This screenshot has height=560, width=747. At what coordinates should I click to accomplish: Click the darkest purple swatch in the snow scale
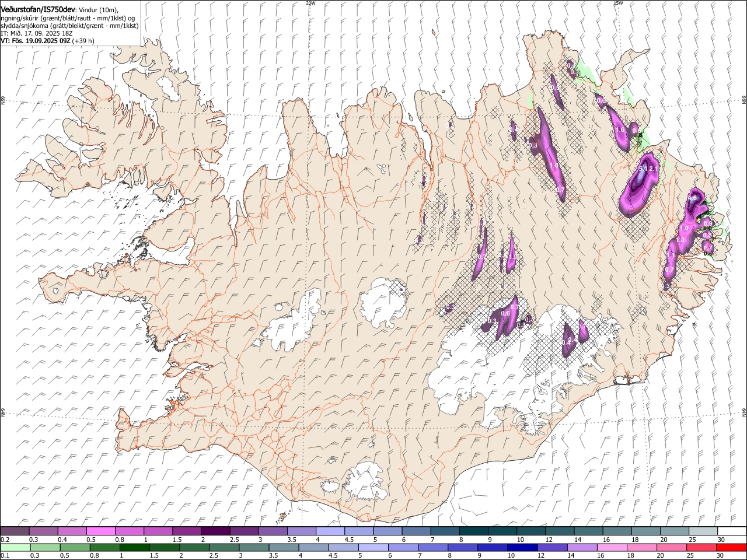215,531
